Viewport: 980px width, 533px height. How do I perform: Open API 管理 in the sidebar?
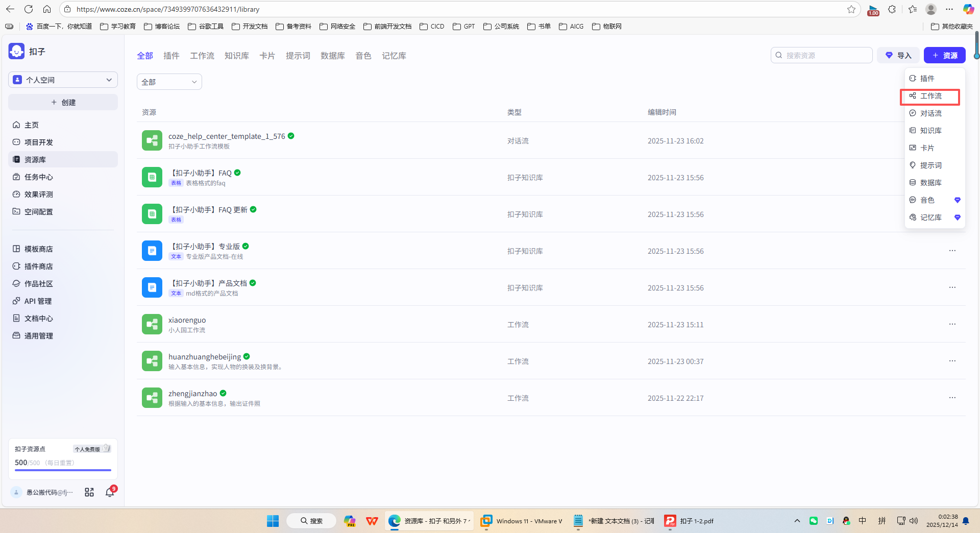63,301
